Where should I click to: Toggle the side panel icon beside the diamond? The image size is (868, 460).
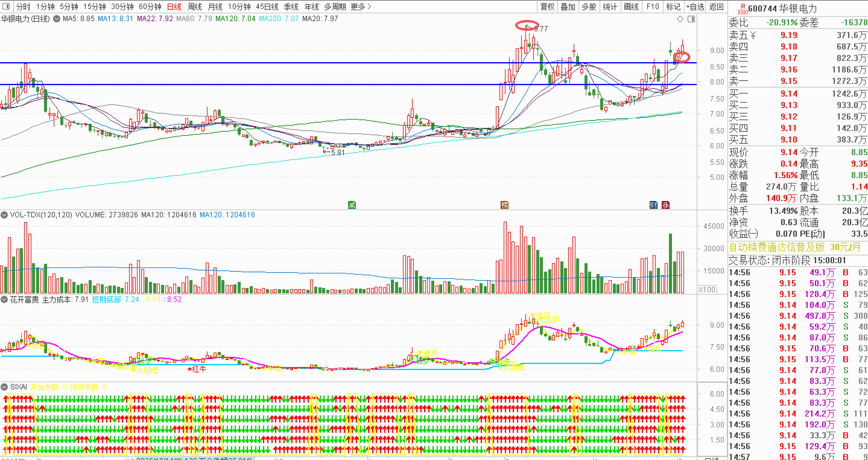pos(691,19)
